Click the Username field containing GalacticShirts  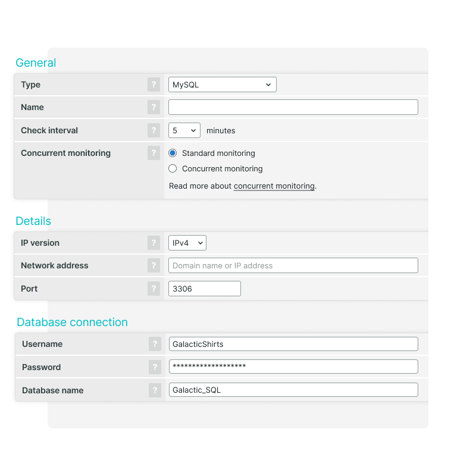293,344
